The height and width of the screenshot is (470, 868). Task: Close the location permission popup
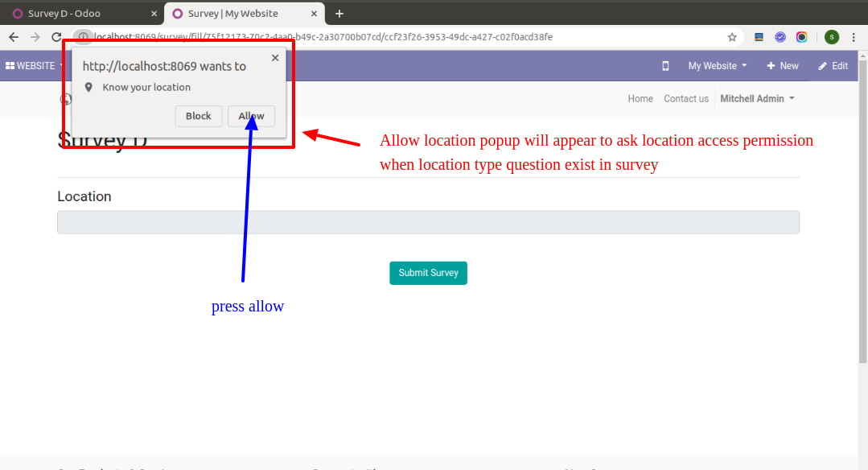(x=275, y=58)
